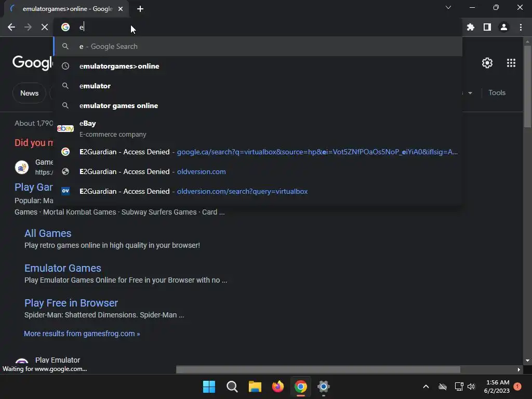Open the 'Play Gar' result title
The height and width of the screenshot is (399, 532).
[x=34, y=187]
